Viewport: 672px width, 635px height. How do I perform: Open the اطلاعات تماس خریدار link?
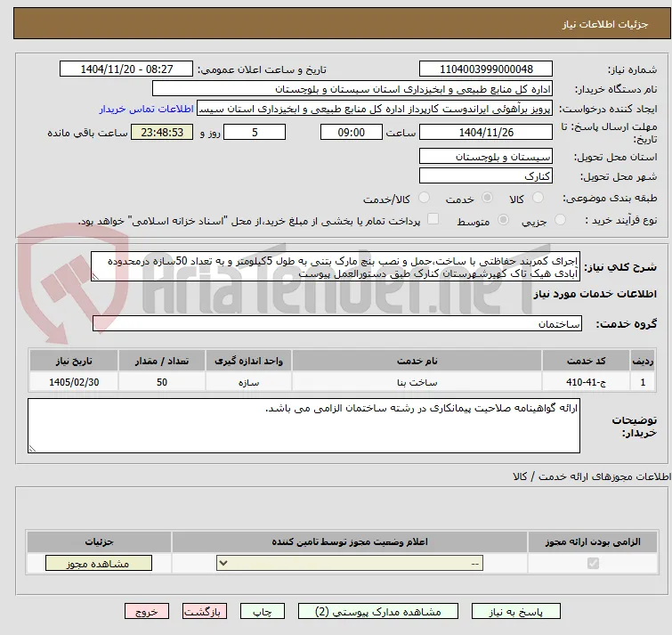[147, 110]
